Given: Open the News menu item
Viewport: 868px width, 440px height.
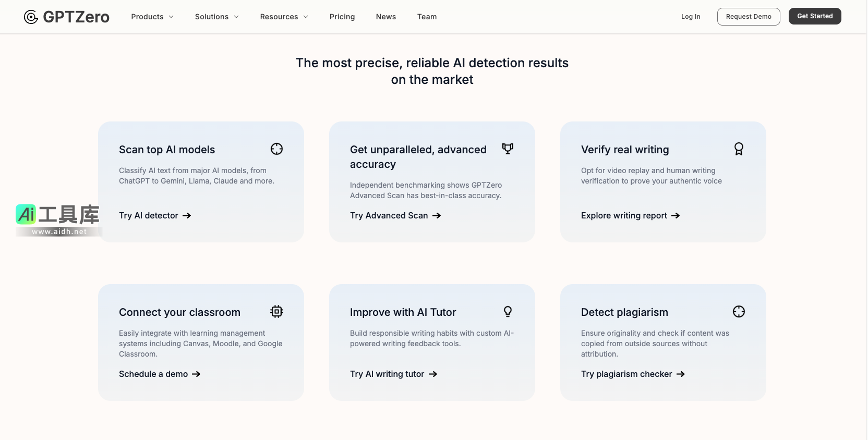Looking at the screenshot, I should 386,17.
